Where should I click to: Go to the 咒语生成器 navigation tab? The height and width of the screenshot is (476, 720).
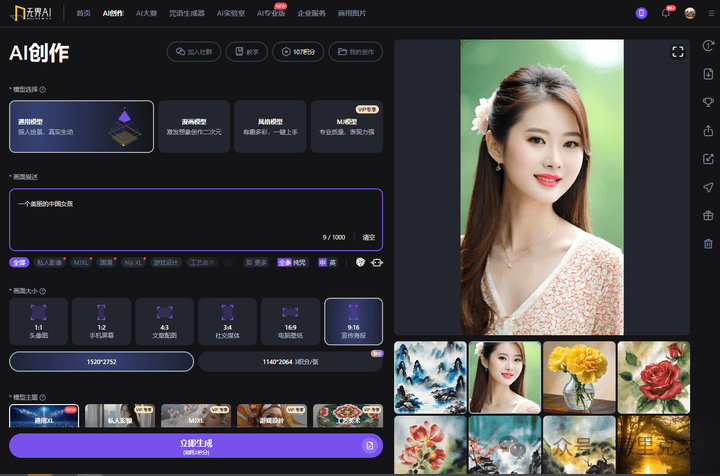pos(186,14)
